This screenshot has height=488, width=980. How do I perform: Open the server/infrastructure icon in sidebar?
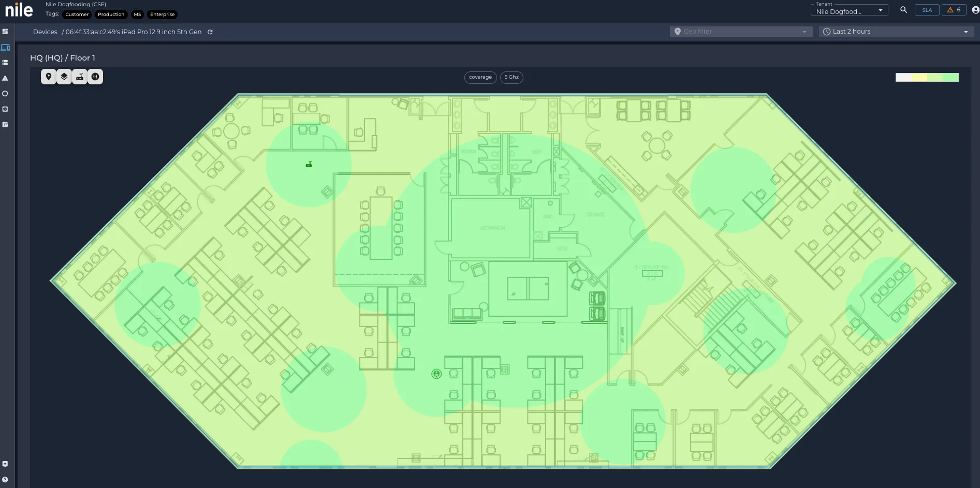pos(5,63)
